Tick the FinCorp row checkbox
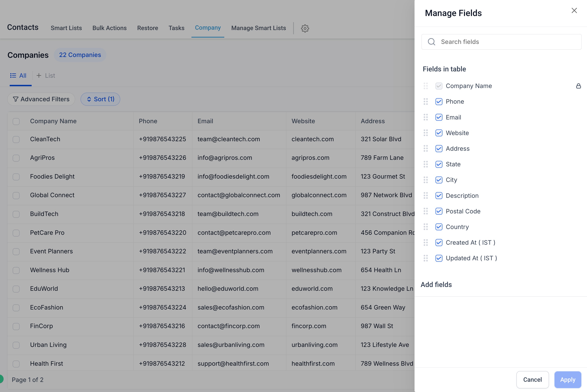This screenshot has height=392, width=587. coord(16,326)
